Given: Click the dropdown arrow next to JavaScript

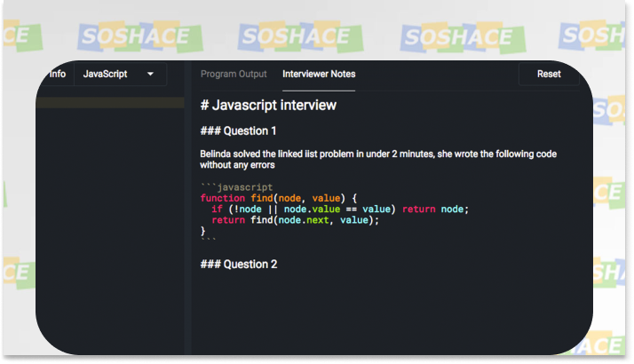Looking at the screenshot, I should pos(150,74).
